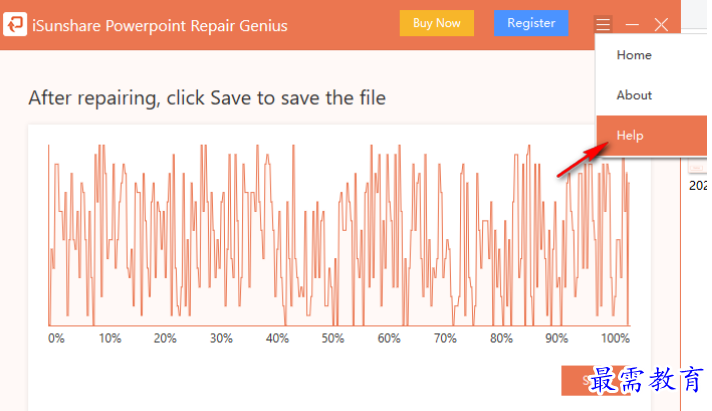Click the partially hidden orange Save button
Screen dimensions: 712x411
point(596,381)
